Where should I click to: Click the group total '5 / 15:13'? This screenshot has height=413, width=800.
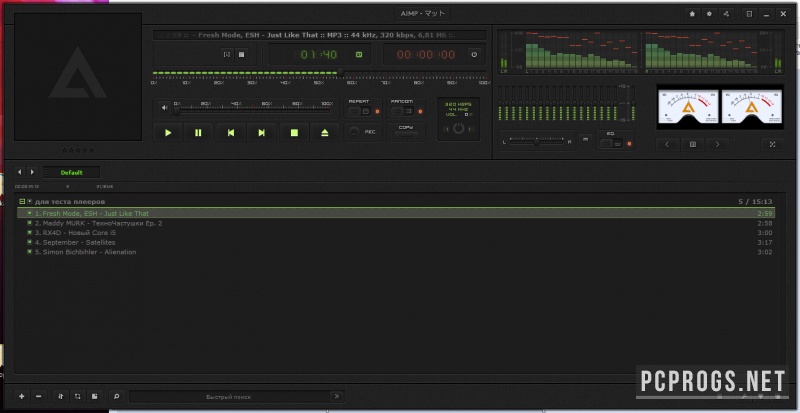755,202
